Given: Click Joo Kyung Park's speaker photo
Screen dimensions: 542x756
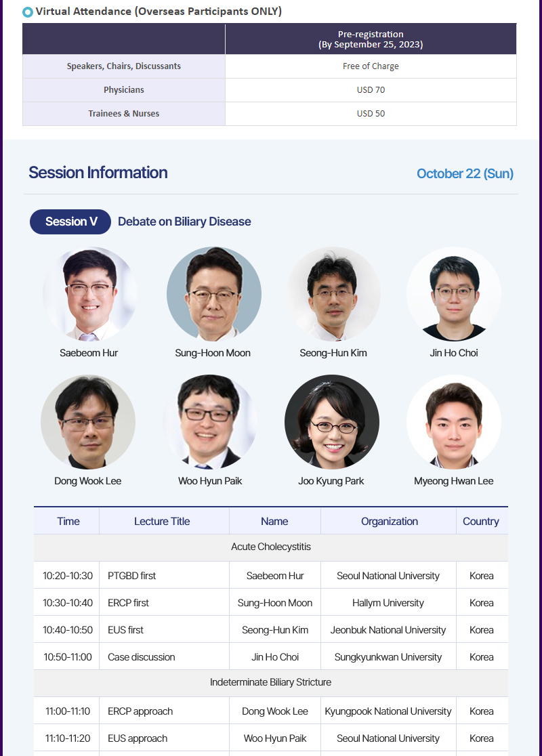Looking at the screenshot, I should 332,422.
